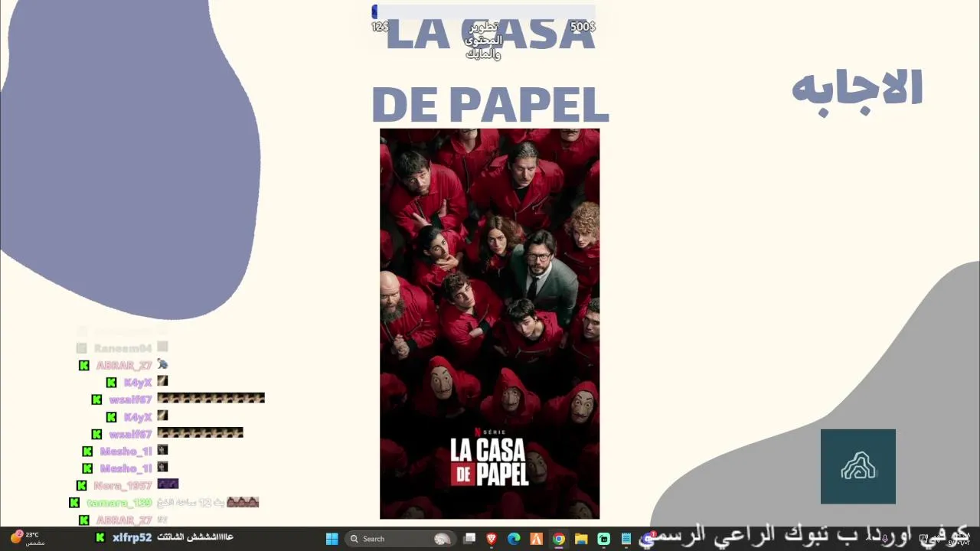This screenshot has width=980, height=551.
Task: Click Kick badge next to Nora_1957
Action: click(82, 486)
